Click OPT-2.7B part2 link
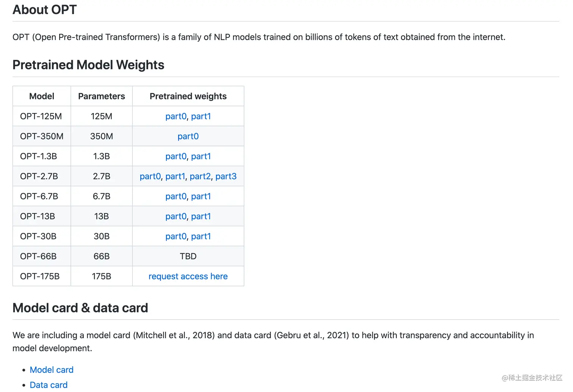 [x=200, y=177]
